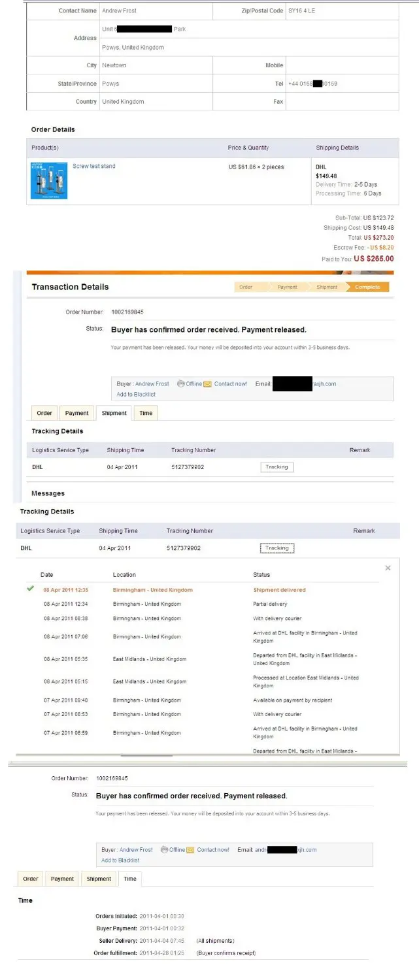The image size is (419, 980).
Task: Click the Processed at Location East Midlands status
Action: point(306,682)
